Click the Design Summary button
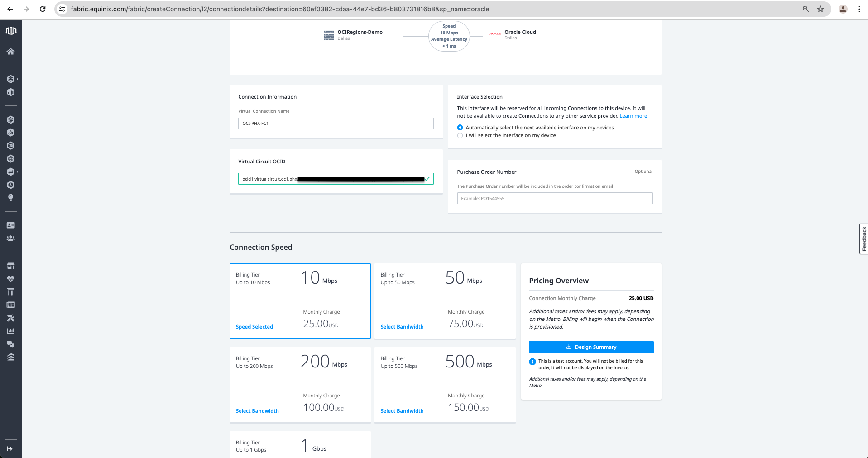 [591, 347]
